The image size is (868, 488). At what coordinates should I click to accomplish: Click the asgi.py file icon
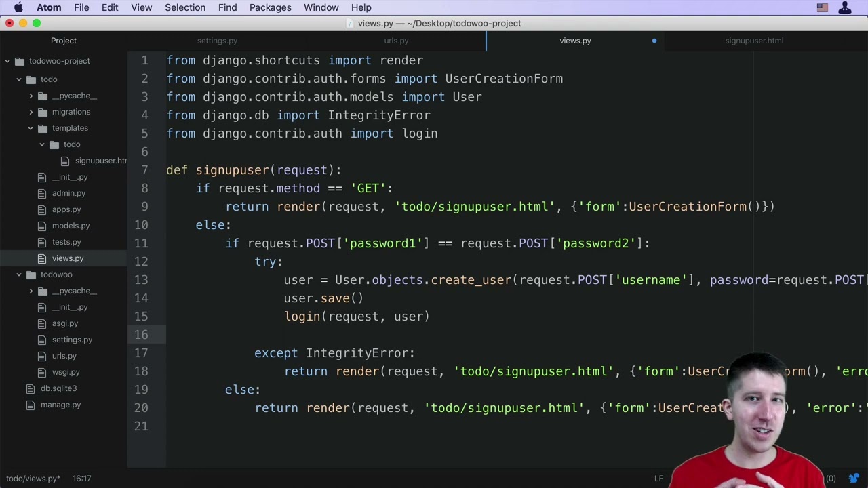point(42,323)
